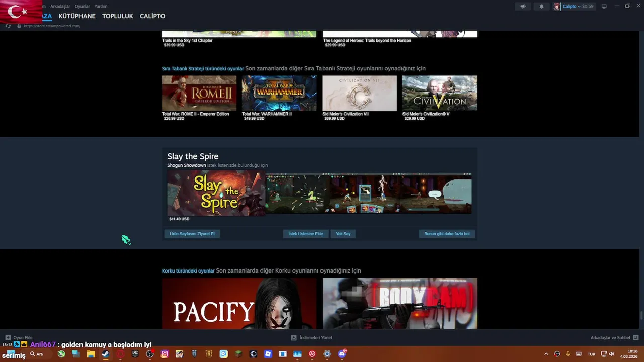Open Instagram from the taskbar

pyautogui.click(x=165, y=354)
